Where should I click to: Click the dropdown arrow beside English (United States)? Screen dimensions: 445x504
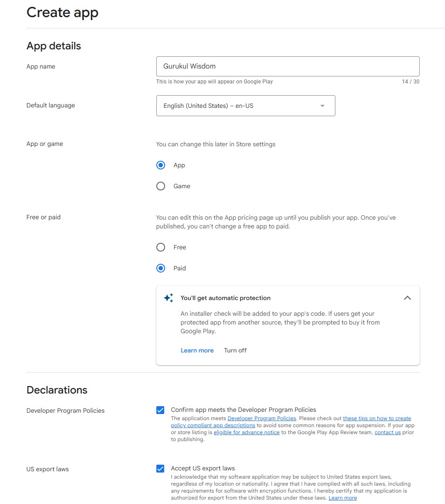point(322,106)
